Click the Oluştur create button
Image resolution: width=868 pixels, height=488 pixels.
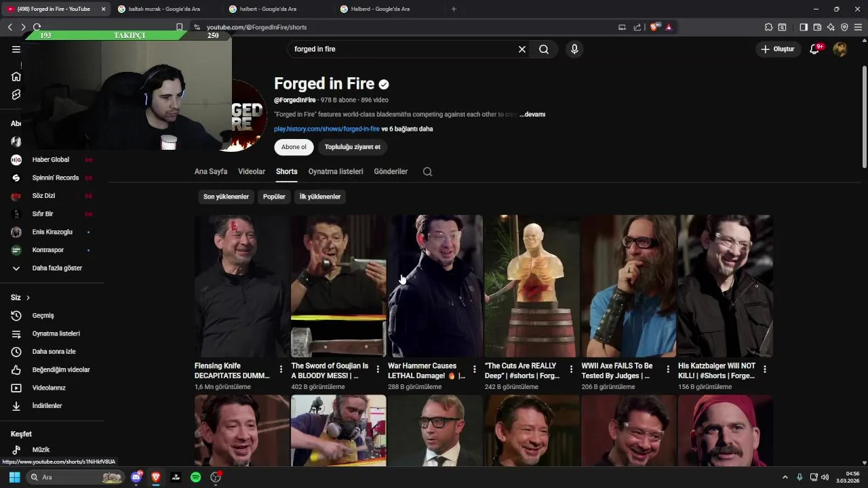click(778, 49)
